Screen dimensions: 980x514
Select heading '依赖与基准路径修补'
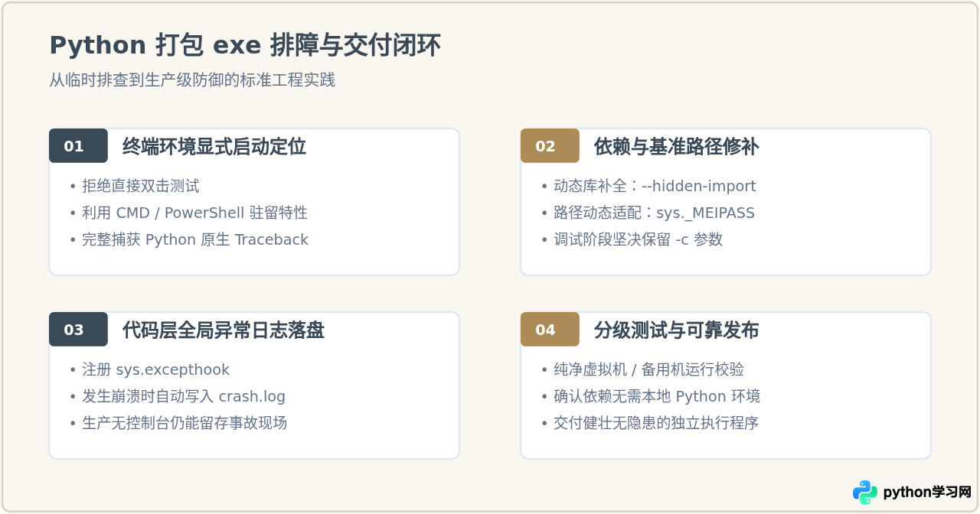click(677, 147)
